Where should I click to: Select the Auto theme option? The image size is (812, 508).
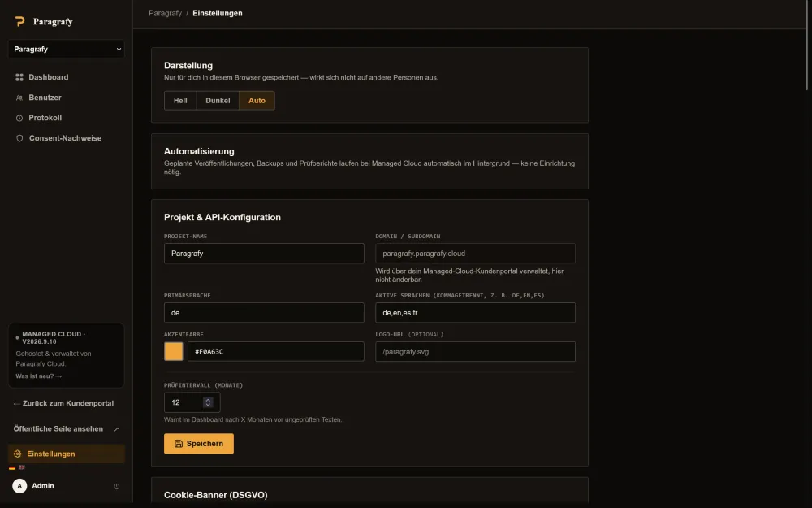(x=257, y=101)
